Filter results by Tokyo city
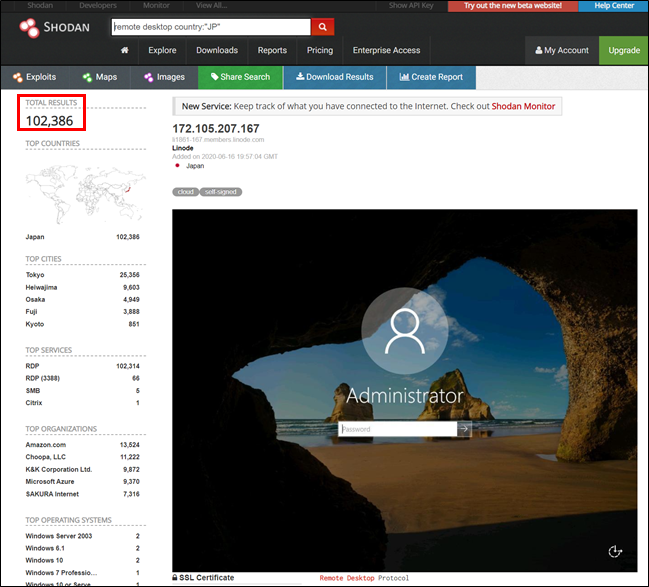 click(x=35, y=274)
